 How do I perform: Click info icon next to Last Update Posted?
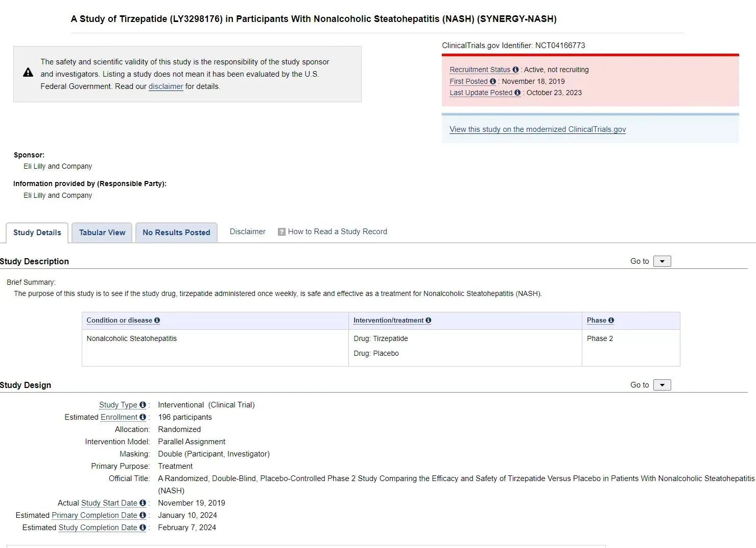coord(517,93)
